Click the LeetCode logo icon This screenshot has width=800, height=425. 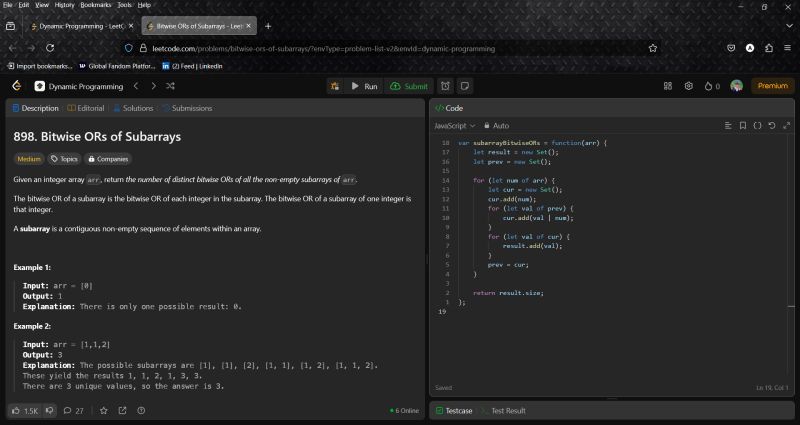click(17, 86)
